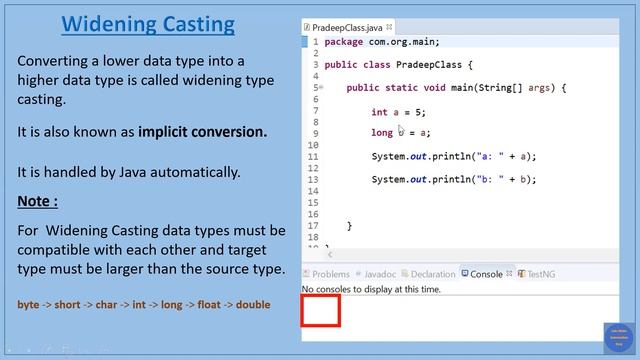Click the println "a: " statement
Image resolution: width=640 pixels, height=360 pixels.
pos(454,156)
